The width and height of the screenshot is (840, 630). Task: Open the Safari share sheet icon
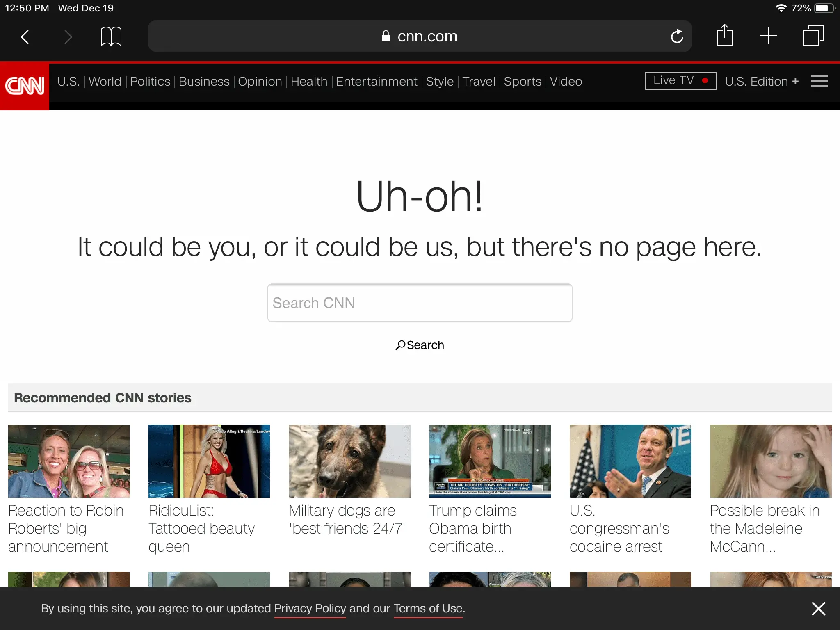[724, 36]
